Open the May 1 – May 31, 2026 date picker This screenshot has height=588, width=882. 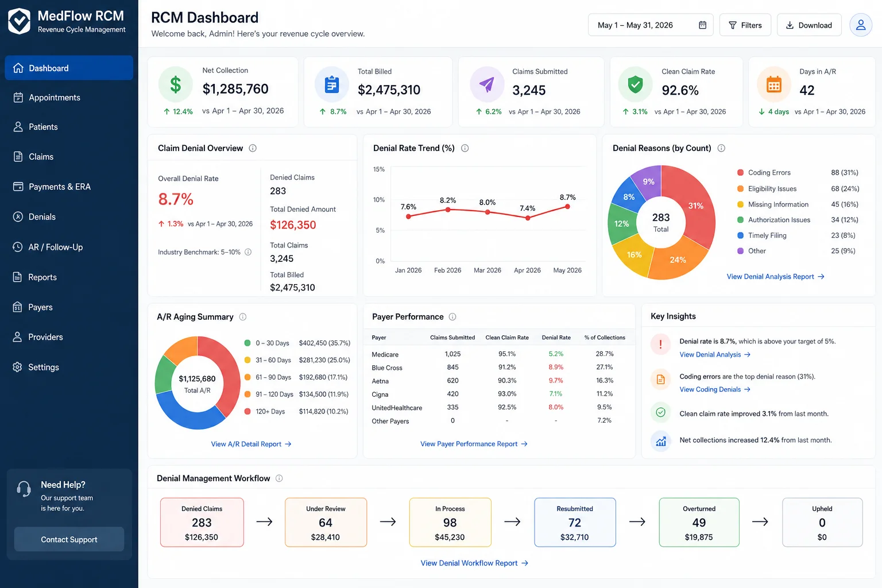(x=651, y=25)
